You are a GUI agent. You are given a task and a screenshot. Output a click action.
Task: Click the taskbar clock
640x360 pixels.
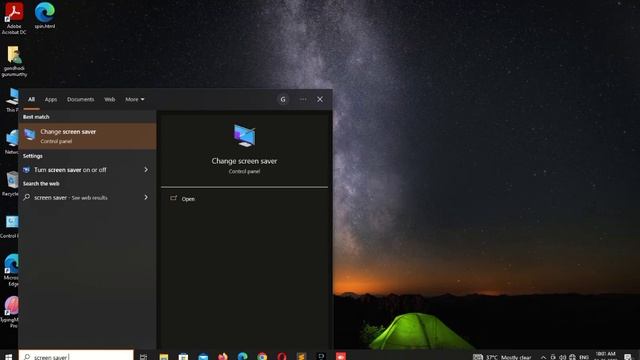605,356
